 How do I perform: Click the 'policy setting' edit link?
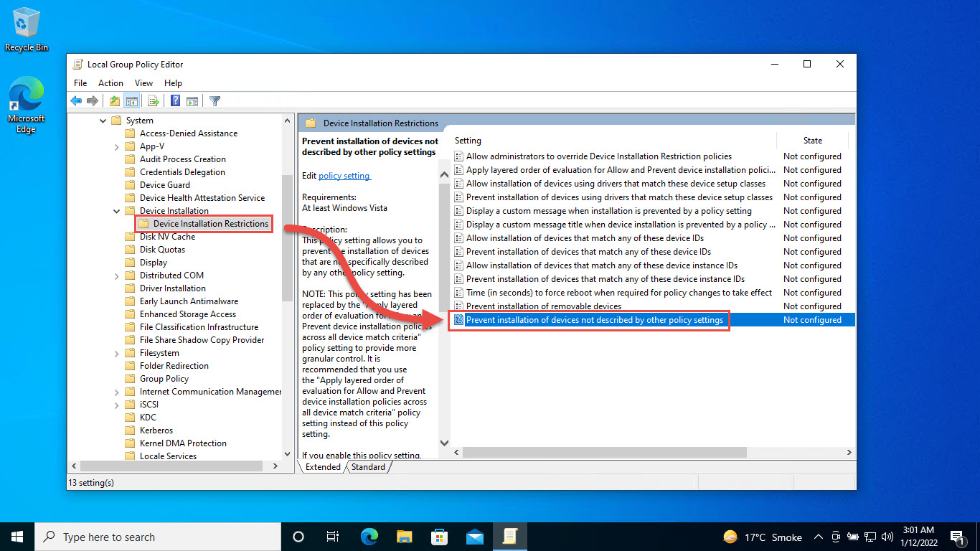tap(344, 176)
